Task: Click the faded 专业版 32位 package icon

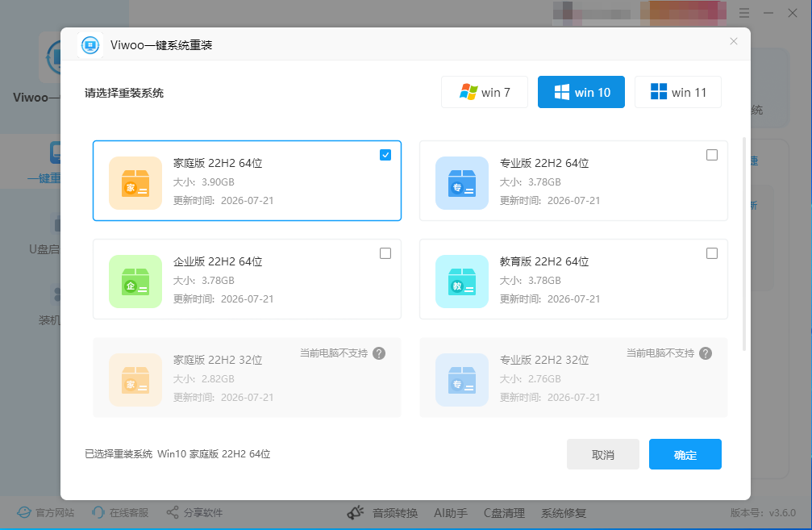Action: click(462, 380)
